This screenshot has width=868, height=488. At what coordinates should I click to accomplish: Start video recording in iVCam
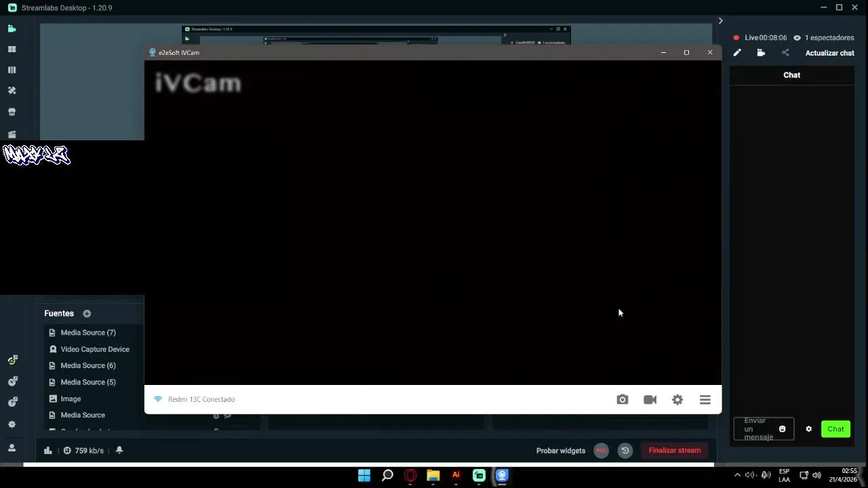pos(650,400)
